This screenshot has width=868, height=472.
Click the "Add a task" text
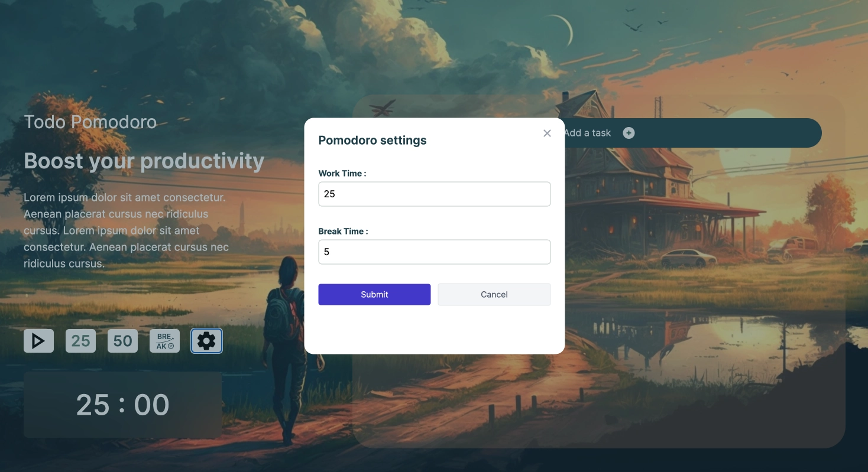coord(587,133)
